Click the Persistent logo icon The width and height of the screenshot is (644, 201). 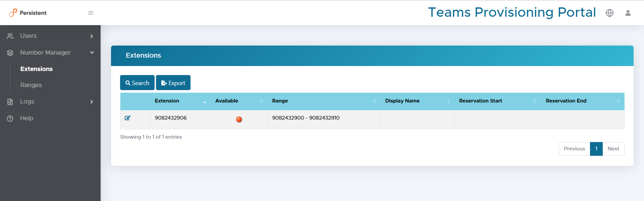coord(13,13)
